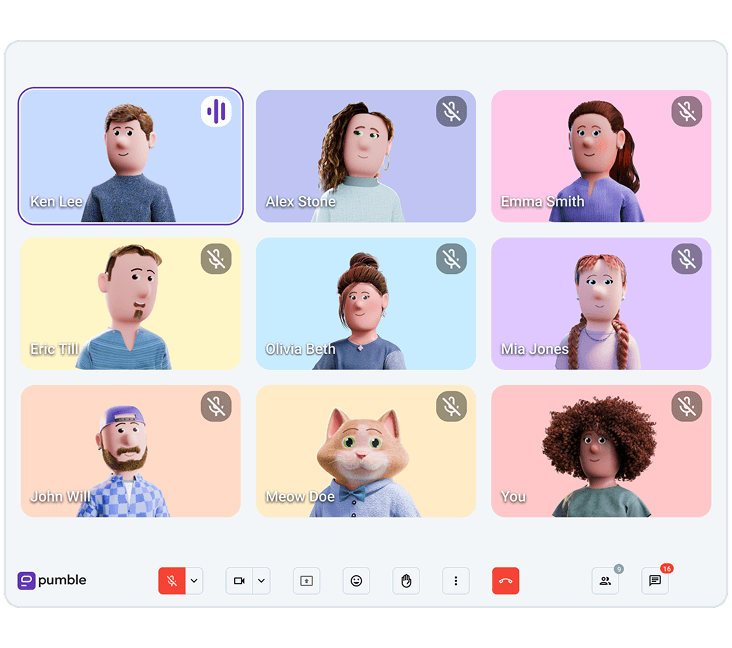Click the share screen icon
732x648 pixels.
(x=306, y=581)
